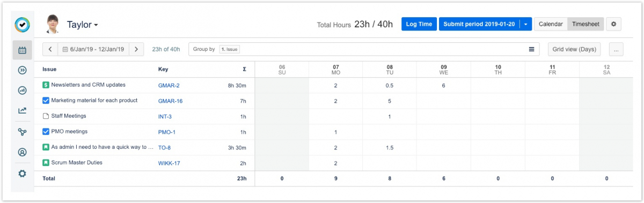
Task: Open the Grid view (Days) selector
Action: (x=574, y=49)
